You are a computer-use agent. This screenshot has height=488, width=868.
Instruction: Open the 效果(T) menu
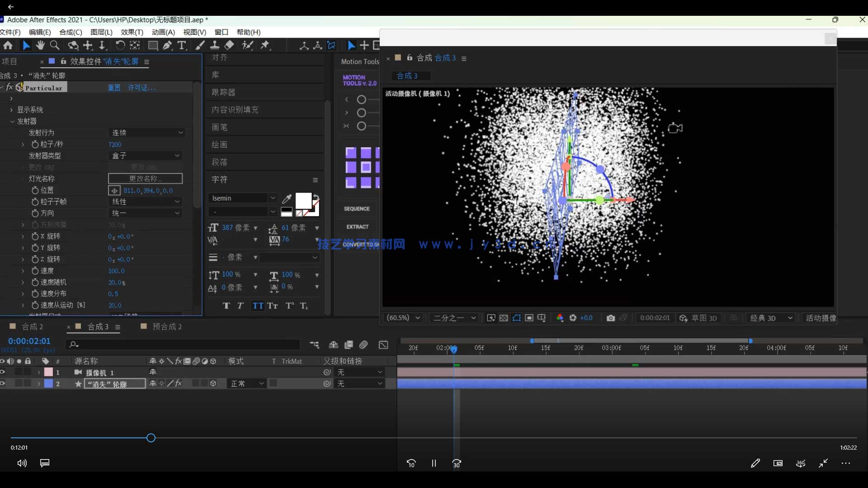(132, 32)
